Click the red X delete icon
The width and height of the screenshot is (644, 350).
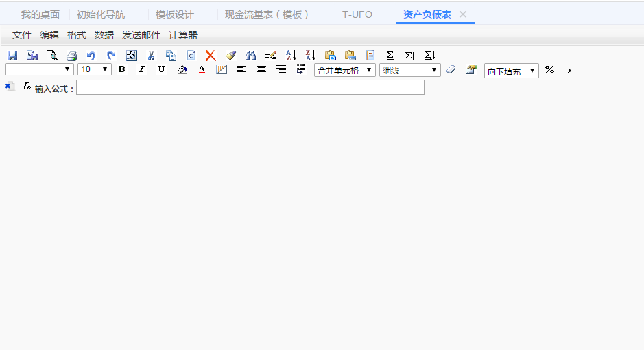[x=211, y=56]
